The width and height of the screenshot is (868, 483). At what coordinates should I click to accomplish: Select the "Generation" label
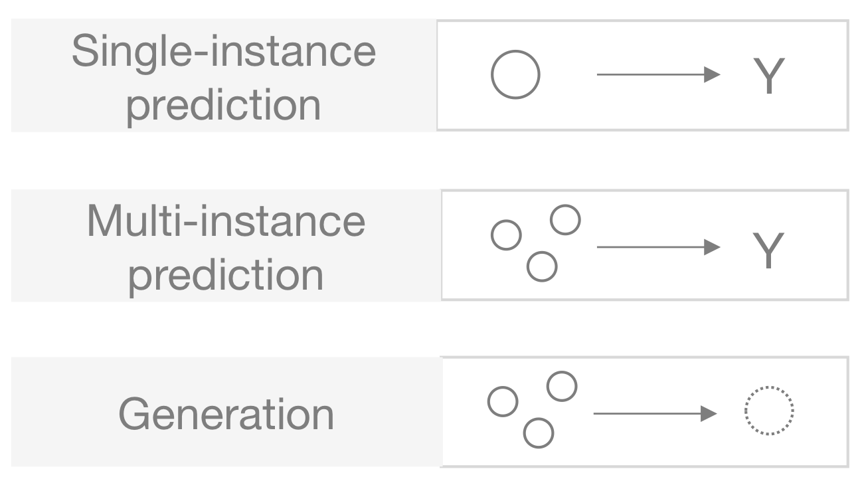point(226,414)
